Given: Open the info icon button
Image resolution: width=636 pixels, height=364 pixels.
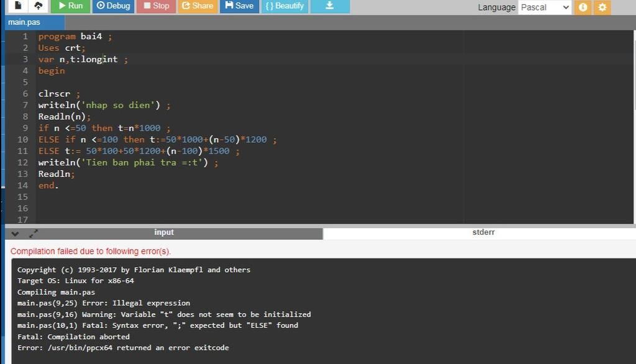Looking at the screenshot, I should pyautogui.click(x=583, y=7).
